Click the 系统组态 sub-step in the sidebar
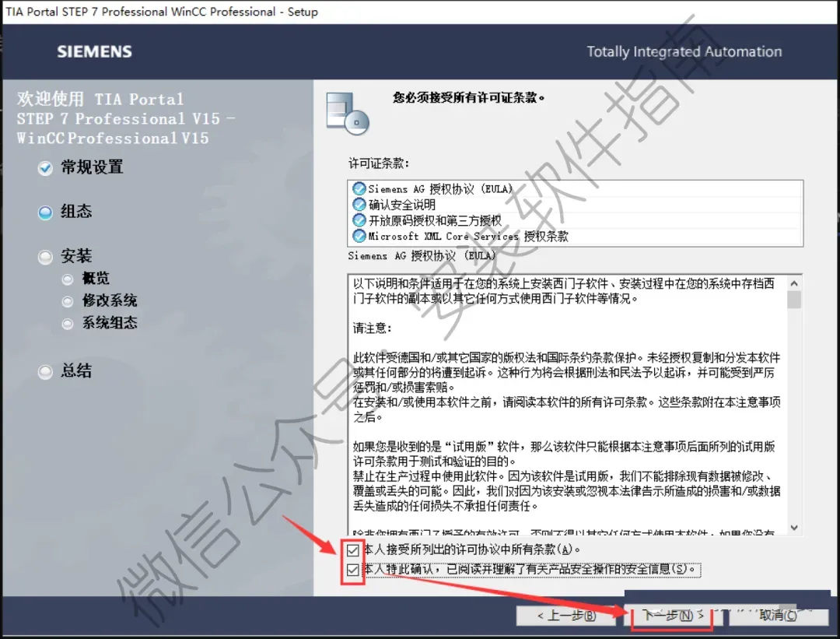This screenshot has height=639, width=840. tap(110, 323)
